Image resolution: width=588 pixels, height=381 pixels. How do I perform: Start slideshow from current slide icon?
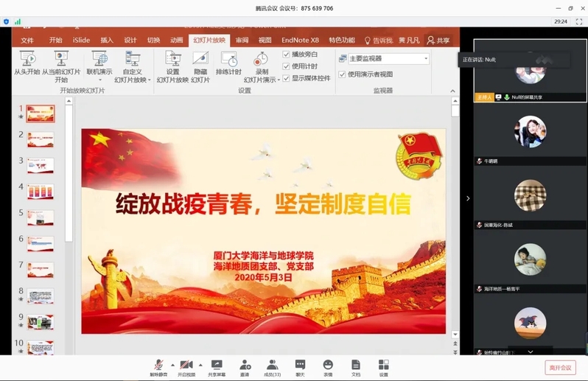61,59
